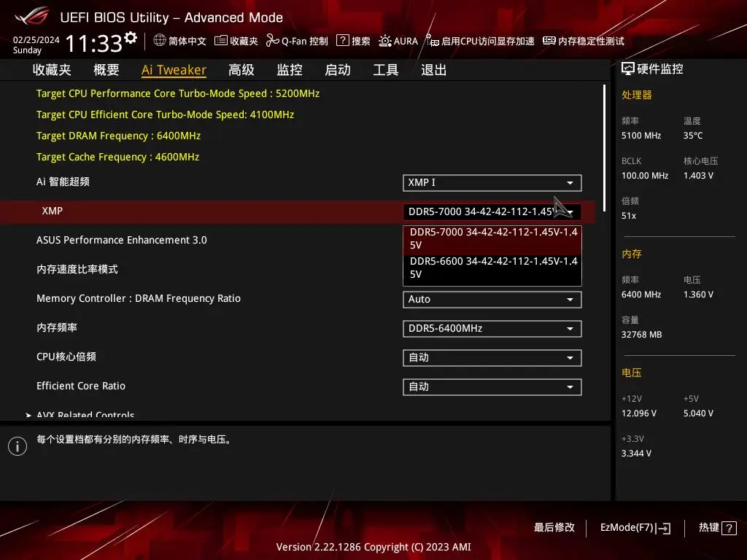
Task: Click 最后修改 button
Action: pyautogui.click(x=554, y=527)
